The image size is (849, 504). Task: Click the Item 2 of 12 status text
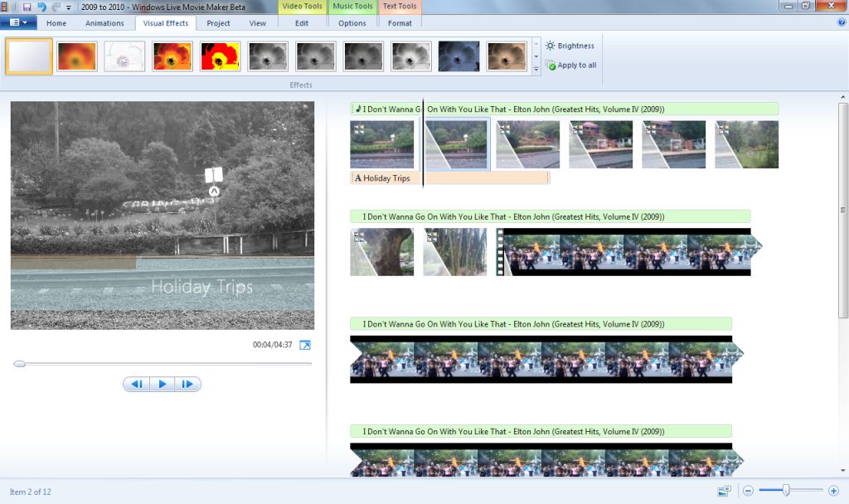tap(31, 492)
